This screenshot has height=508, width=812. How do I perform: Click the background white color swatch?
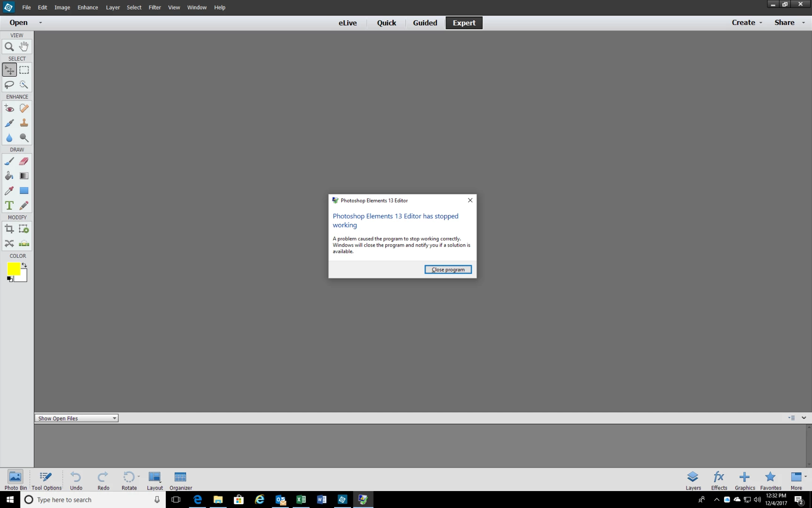23,278
